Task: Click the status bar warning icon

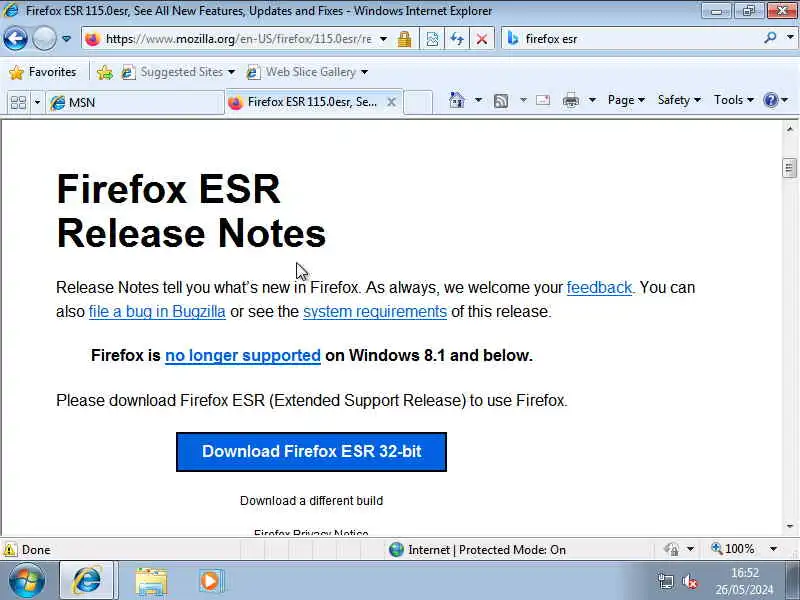Action: pos(10,549)
